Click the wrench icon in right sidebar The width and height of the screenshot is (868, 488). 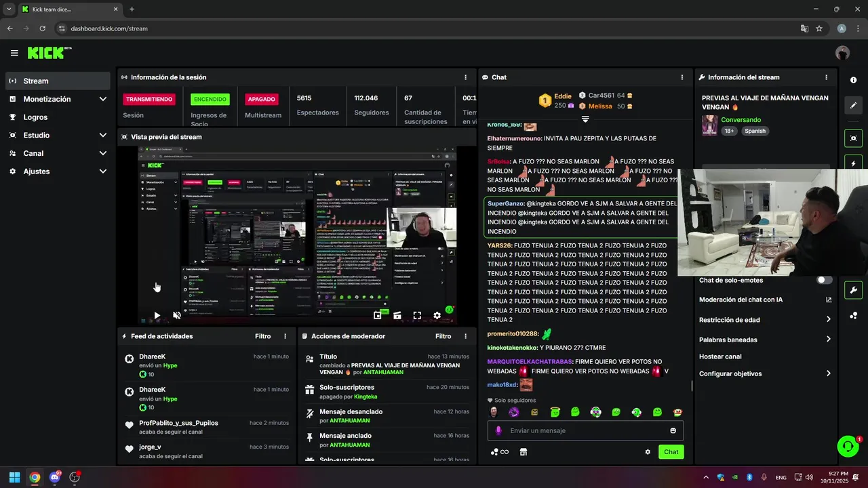point(853,290)
